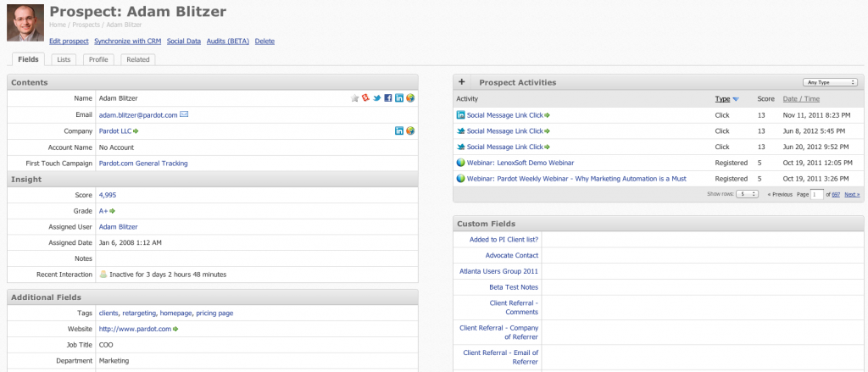
Task: Click the globe puzzle icon in the Name row
Action: (410, 98)
